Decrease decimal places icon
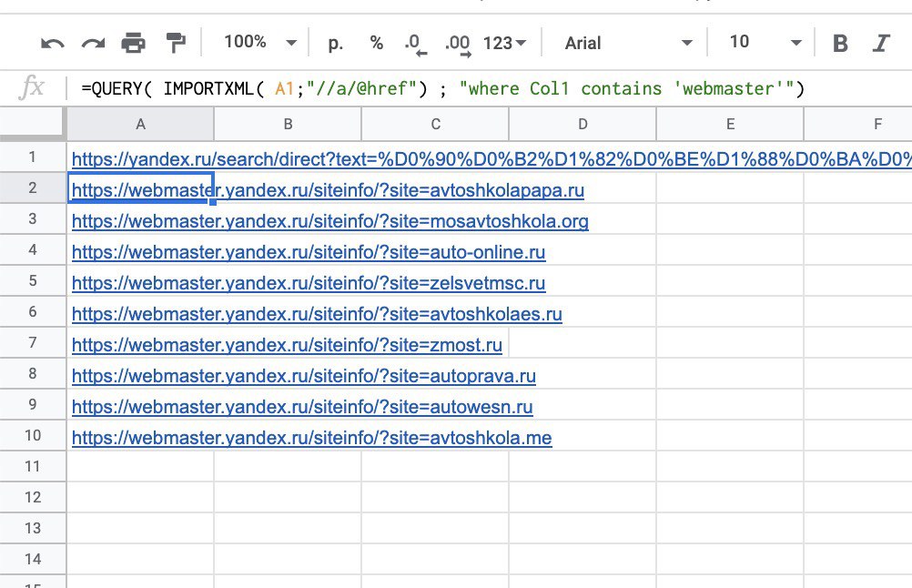This screenshot has height=588, width=912. tap(415, 45)
